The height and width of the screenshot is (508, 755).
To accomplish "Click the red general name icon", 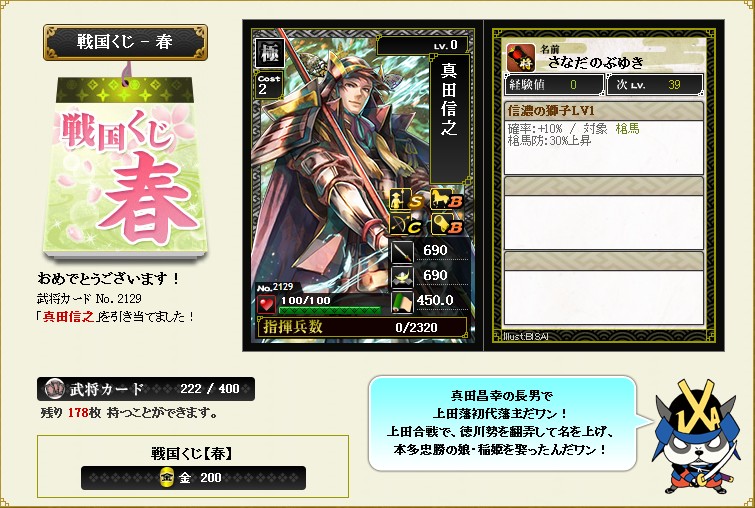I will pos(521,58).
